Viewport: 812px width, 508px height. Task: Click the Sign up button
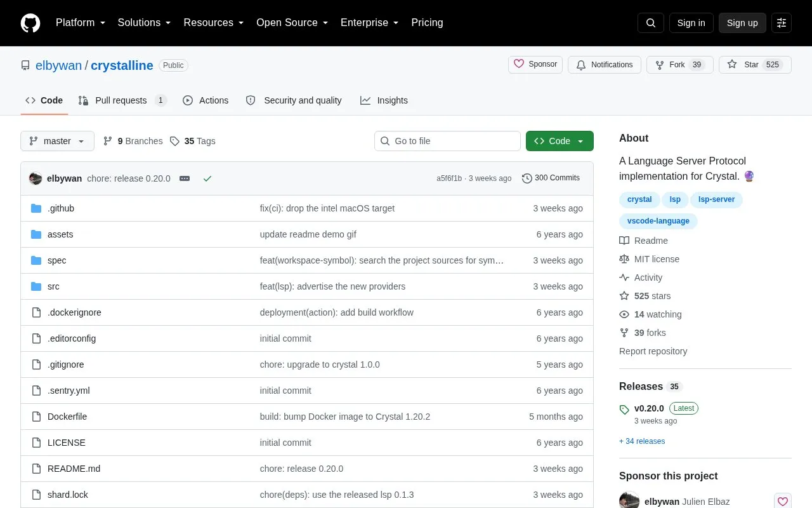[742, 23]
